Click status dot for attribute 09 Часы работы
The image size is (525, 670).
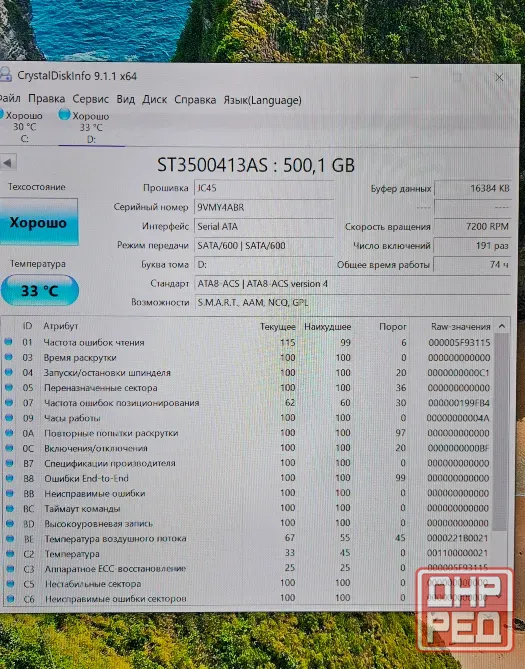pos(9,417)
